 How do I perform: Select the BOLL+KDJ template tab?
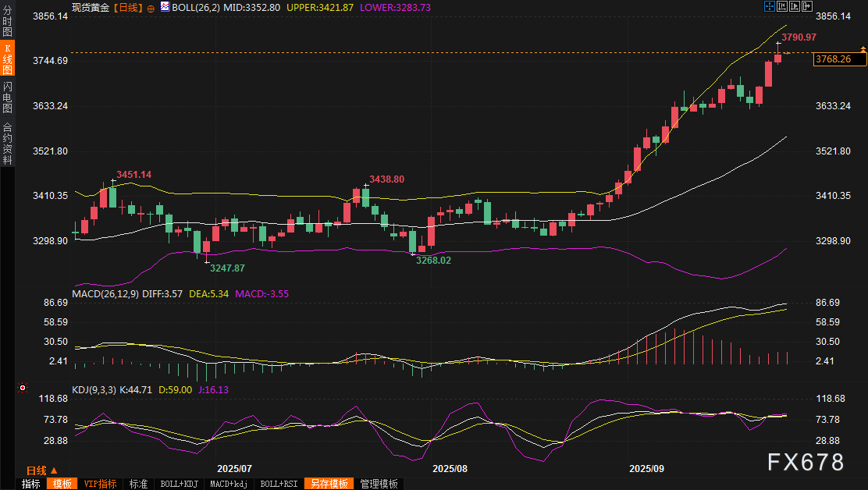[x=180, y=484]
